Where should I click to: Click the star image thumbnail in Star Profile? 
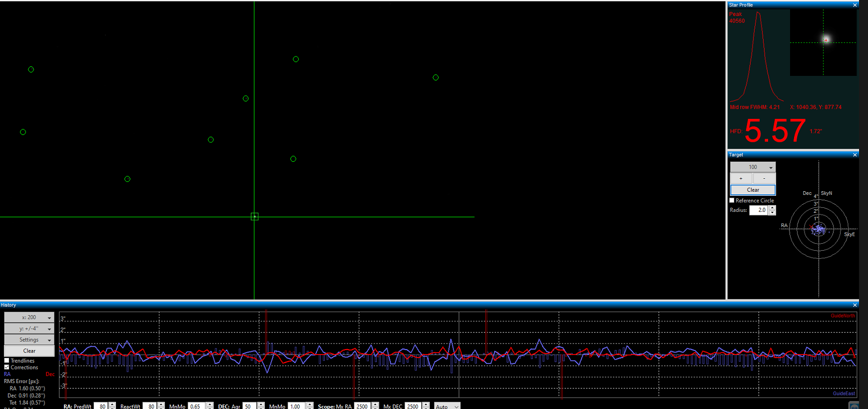823,43
